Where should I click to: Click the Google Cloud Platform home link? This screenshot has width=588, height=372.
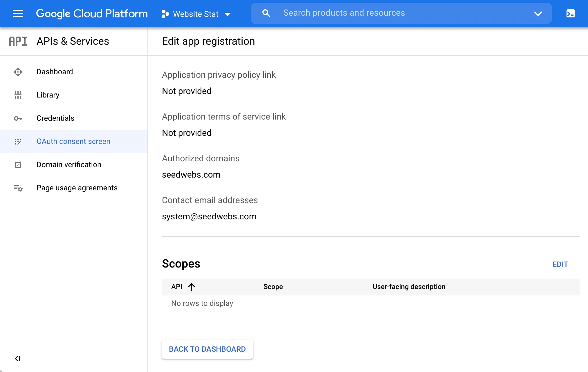coord(92,13)
